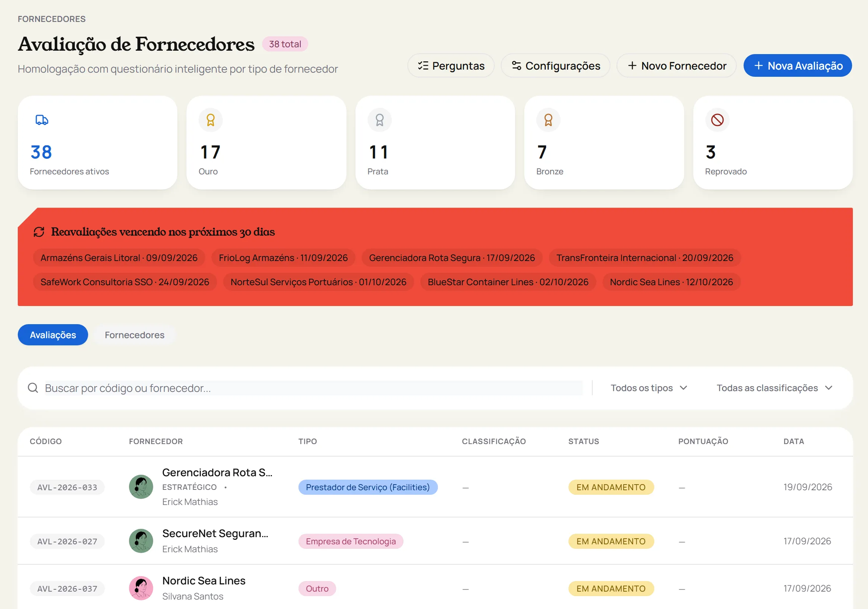The width and height of the screenshot is (868, 609).
Task: Open Configurações settings
Action: [x=556, y=66]
